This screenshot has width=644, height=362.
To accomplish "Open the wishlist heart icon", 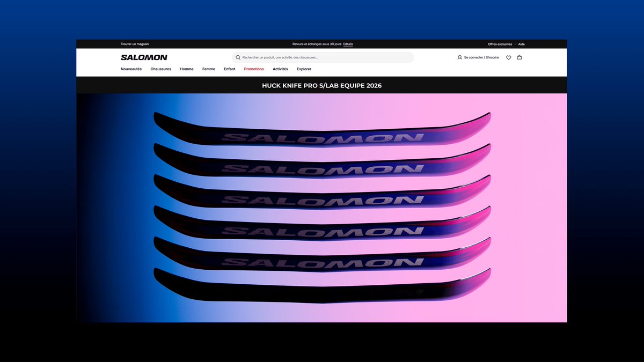I will (509, 57).
